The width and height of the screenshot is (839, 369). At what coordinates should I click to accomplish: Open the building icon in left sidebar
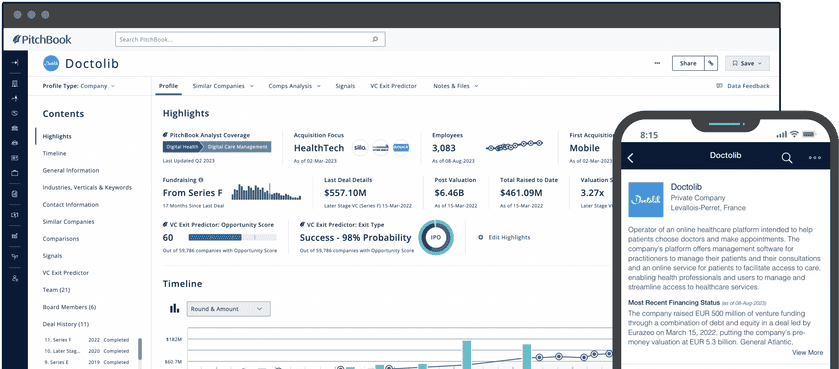click(x=14, y=83)
